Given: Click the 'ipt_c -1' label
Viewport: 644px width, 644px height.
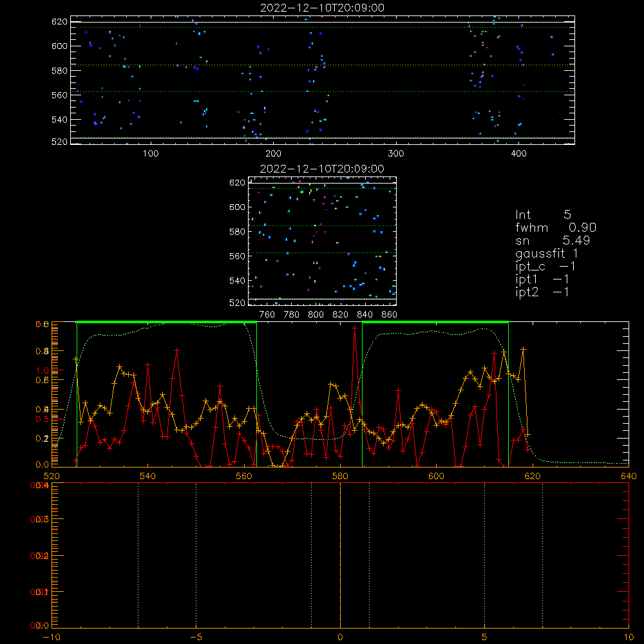Looking at the screenshot, I should pyautogui.click(x=545, y=267).
